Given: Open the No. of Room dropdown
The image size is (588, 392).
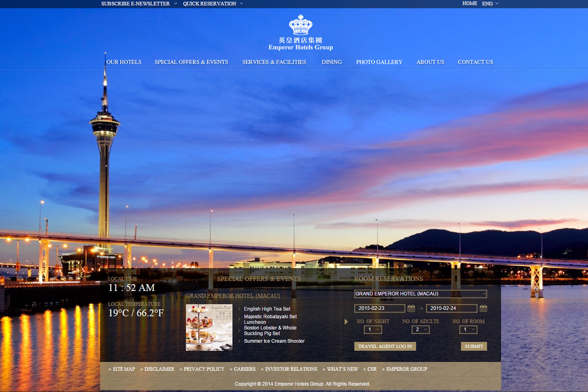Looking at the screenshot, I should tap(468, 330).
